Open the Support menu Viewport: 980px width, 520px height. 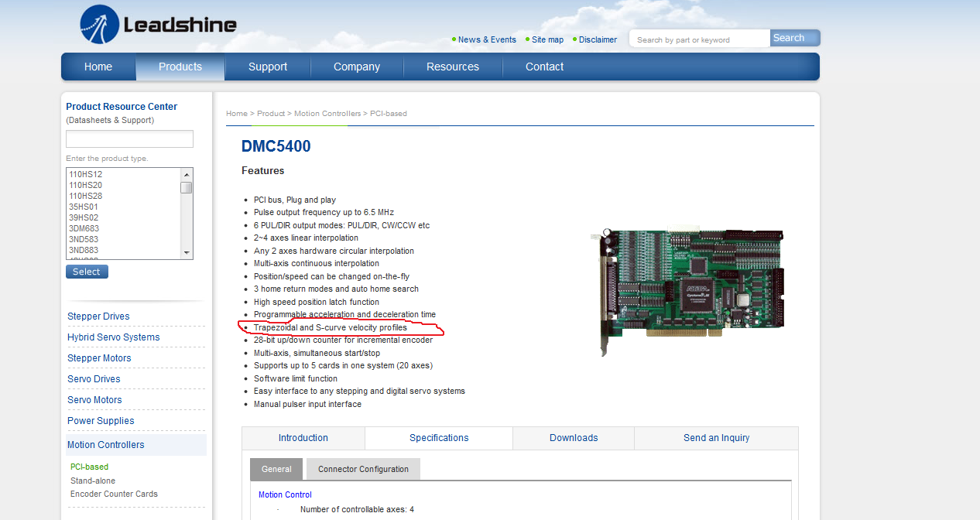tap(268, 67)
